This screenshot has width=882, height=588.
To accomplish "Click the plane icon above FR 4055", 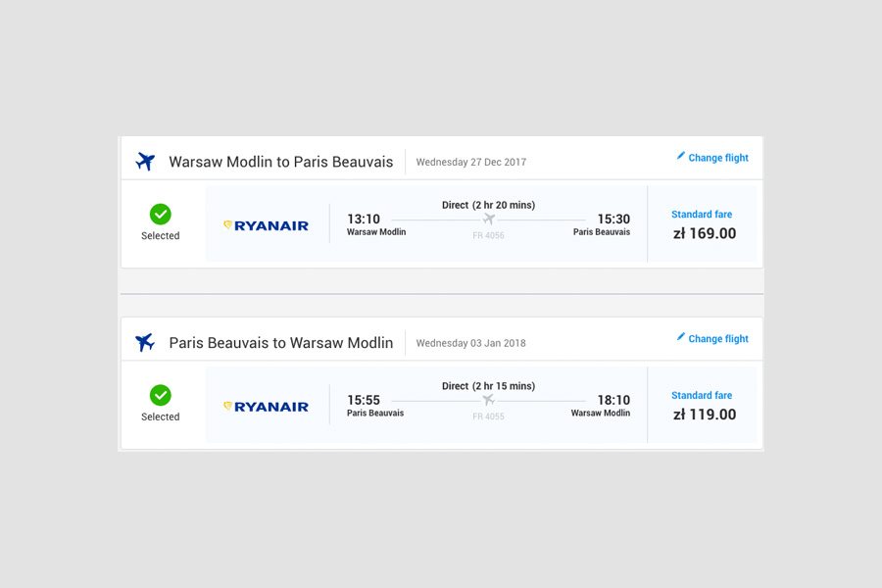I will click(489, 401).
